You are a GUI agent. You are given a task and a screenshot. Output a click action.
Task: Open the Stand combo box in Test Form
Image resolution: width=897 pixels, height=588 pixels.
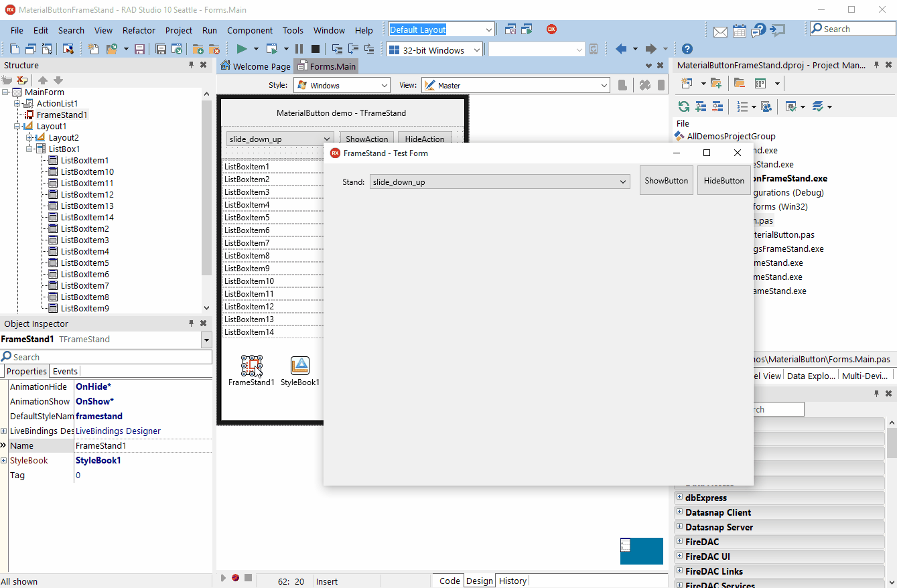pyautogui.click(x=499, y=181)
